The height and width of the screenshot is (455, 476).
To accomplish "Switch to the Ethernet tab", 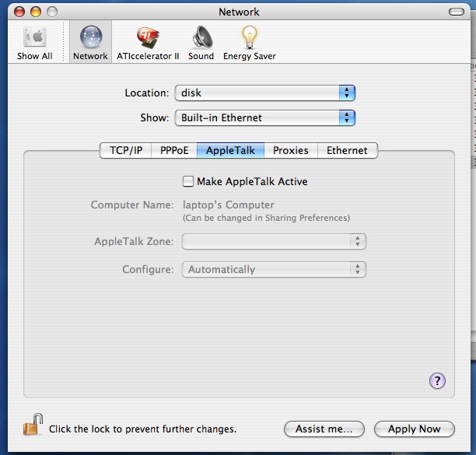I will coord(348,150).
